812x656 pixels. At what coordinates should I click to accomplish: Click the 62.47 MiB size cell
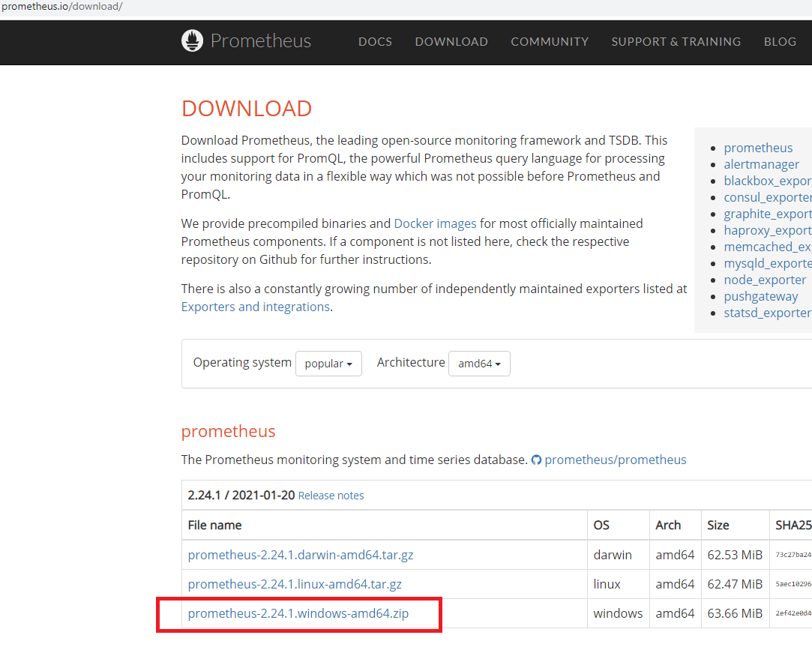735,584
